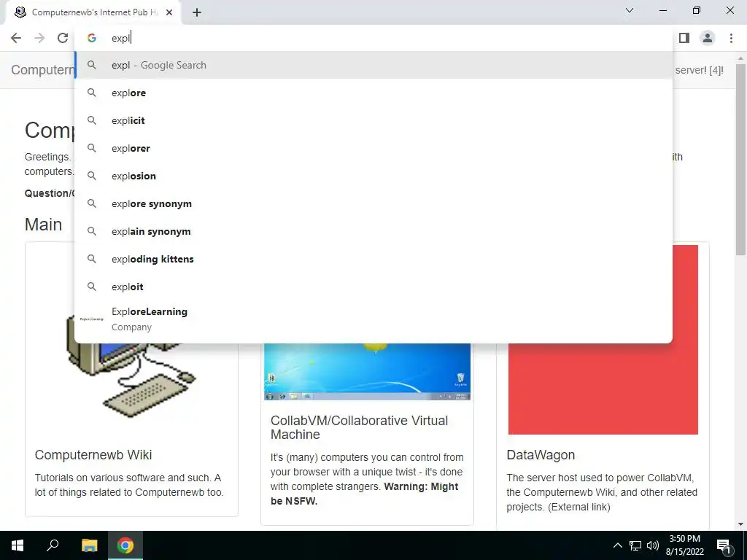The image size is (747, 560).
Task: Click the Chrome taskbar icon
Action: [125, 545]
